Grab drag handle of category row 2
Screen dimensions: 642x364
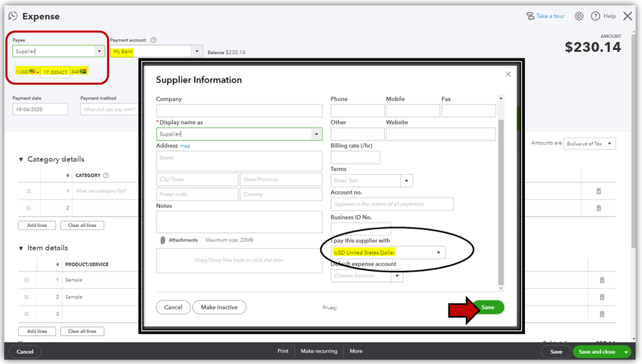[x=29, y=208]
